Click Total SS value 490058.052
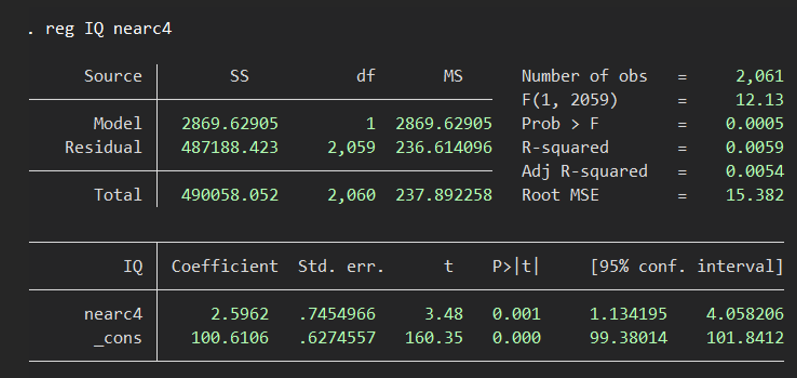 [230, 195]
